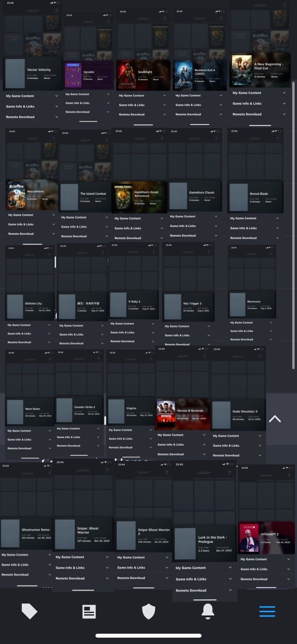Expand My Game Content under NecroWorm
The height and width of the screenshot is (644, 297).
32,215
